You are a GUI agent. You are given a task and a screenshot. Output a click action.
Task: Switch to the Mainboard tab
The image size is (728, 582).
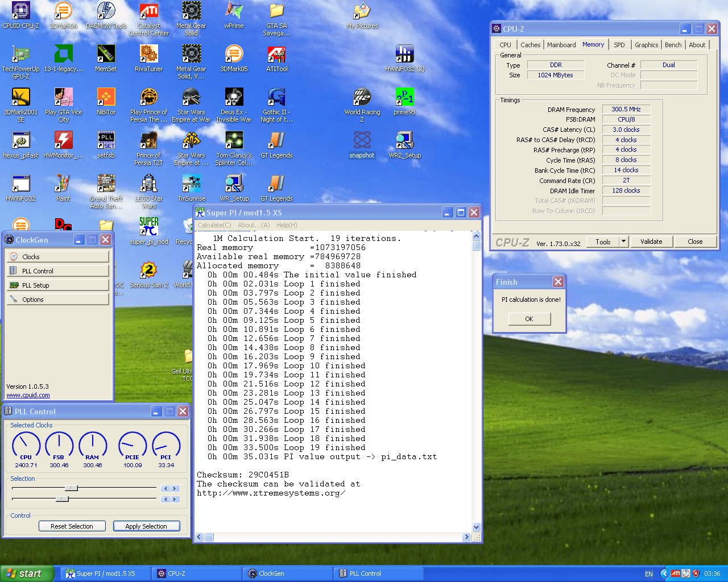[561, 45]
